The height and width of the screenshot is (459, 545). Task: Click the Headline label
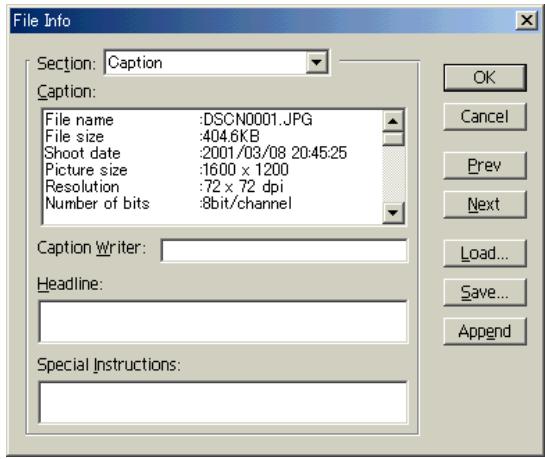pos(70,284)
